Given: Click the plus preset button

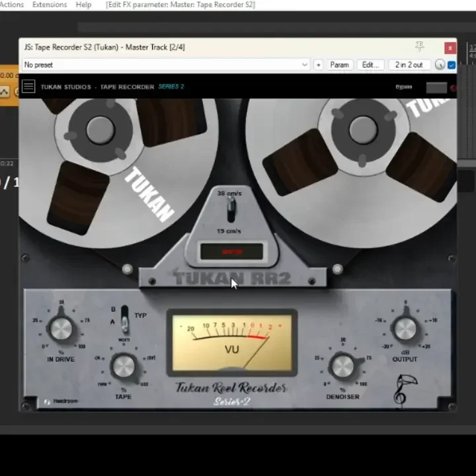Looking at the screenshot, I should coord(319,65).
